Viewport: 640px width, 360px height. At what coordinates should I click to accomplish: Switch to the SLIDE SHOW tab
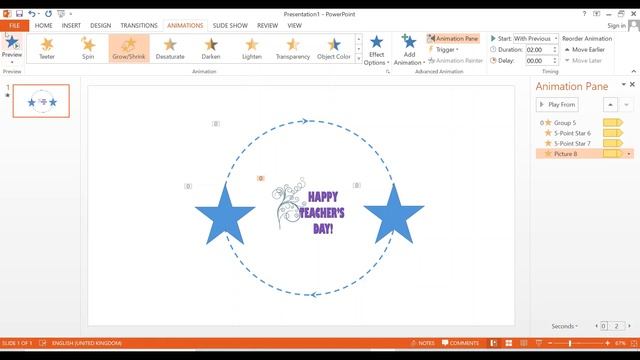[230, 26]
